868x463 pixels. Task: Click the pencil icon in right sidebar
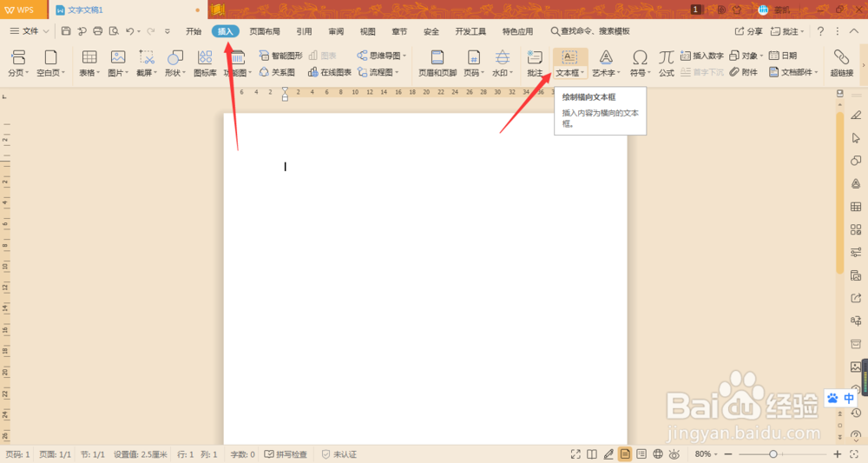856,116
